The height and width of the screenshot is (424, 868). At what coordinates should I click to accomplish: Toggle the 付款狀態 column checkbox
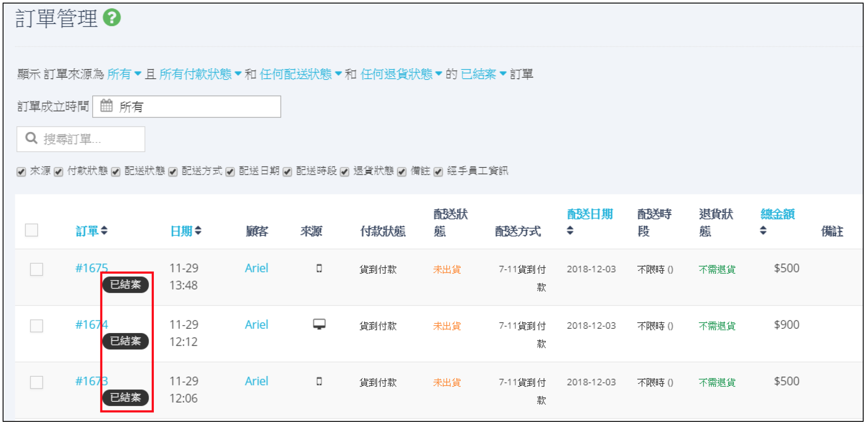[x=59, y=172]
